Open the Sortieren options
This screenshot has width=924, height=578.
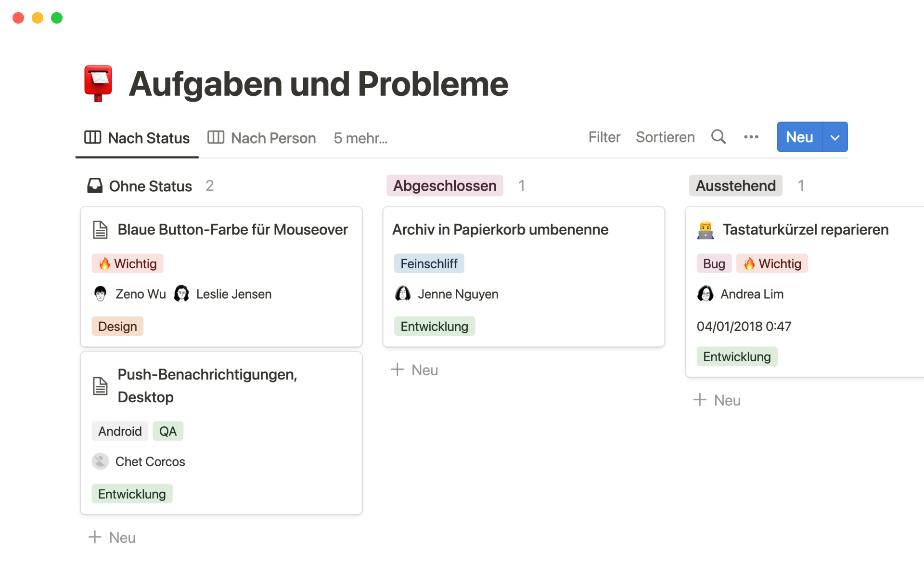[665, 137]
